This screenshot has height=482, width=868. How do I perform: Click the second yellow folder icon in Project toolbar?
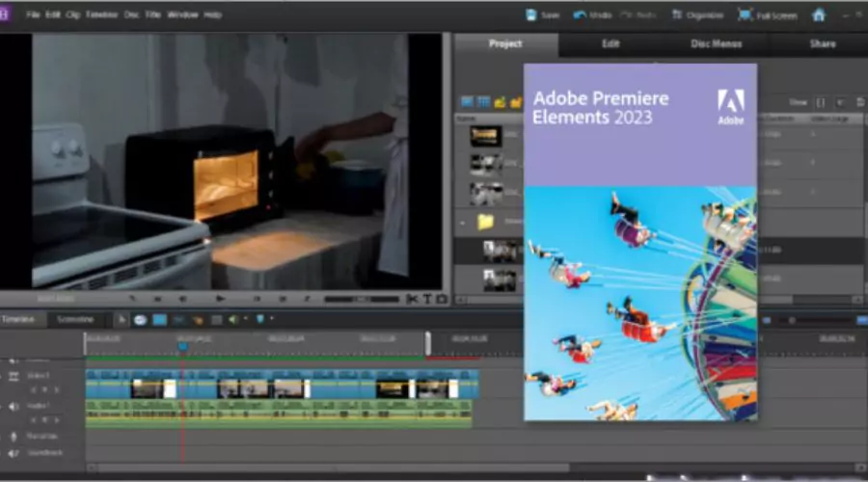point(516,102)
